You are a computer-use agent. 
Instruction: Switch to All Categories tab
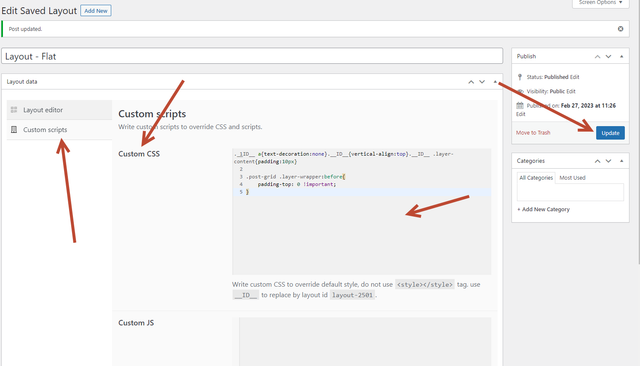536,178
